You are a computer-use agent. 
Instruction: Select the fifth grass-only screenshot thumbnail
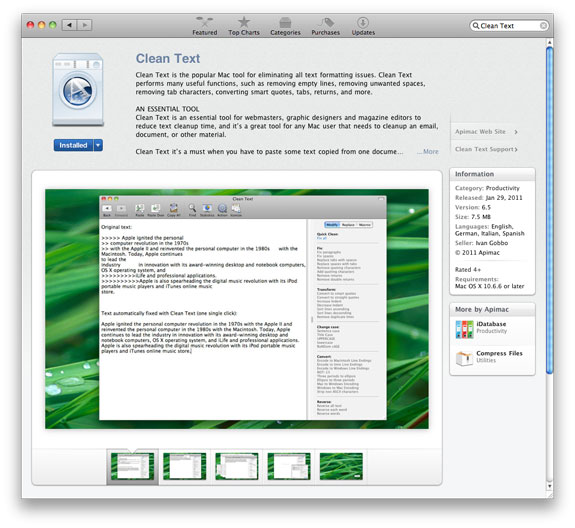[x=341, y=466]
